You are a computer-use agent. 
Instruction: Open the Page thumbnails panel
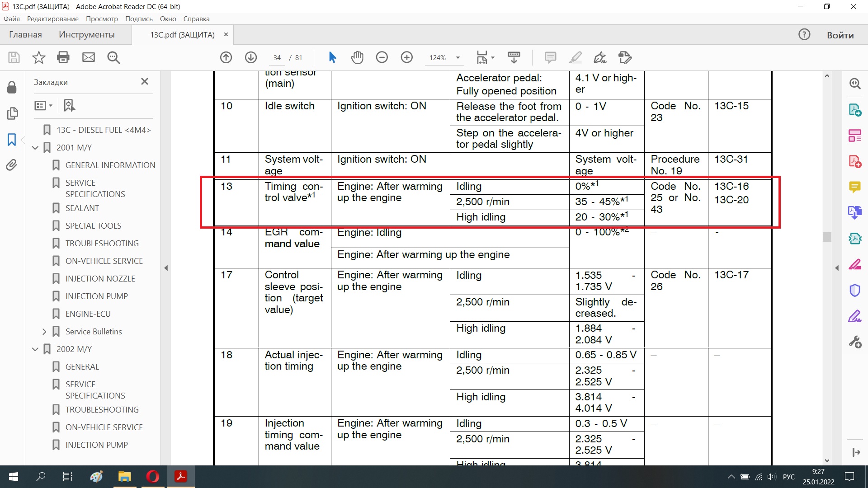(x=12, y=113)
